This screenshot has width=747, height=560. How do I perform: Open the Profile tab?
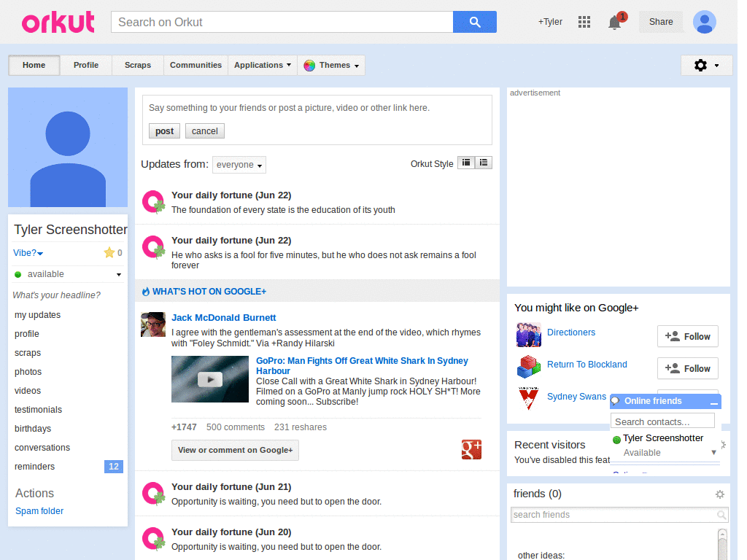click(x=86, y=65)
